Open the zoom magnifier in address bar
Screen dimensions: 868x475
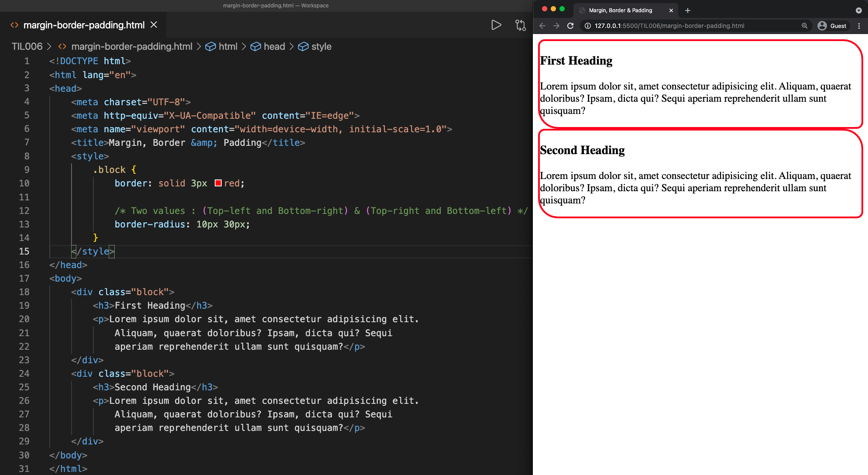(x=804, y=26)
